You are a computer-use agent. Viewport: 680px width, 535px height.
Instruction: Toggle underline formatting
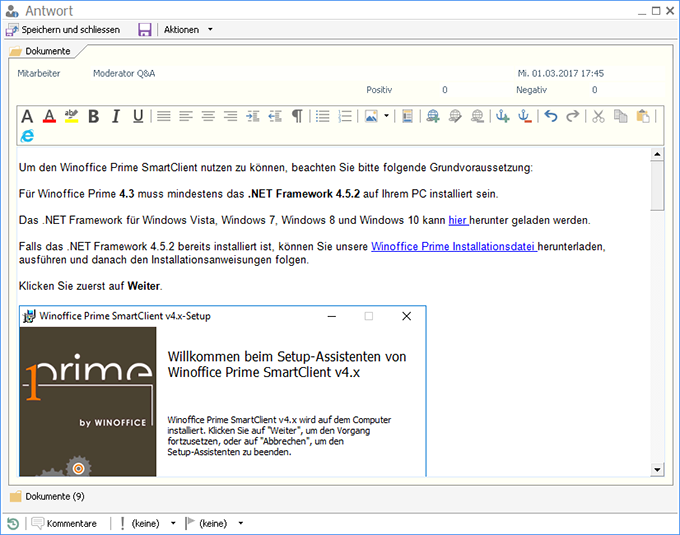tap(138, 116)
